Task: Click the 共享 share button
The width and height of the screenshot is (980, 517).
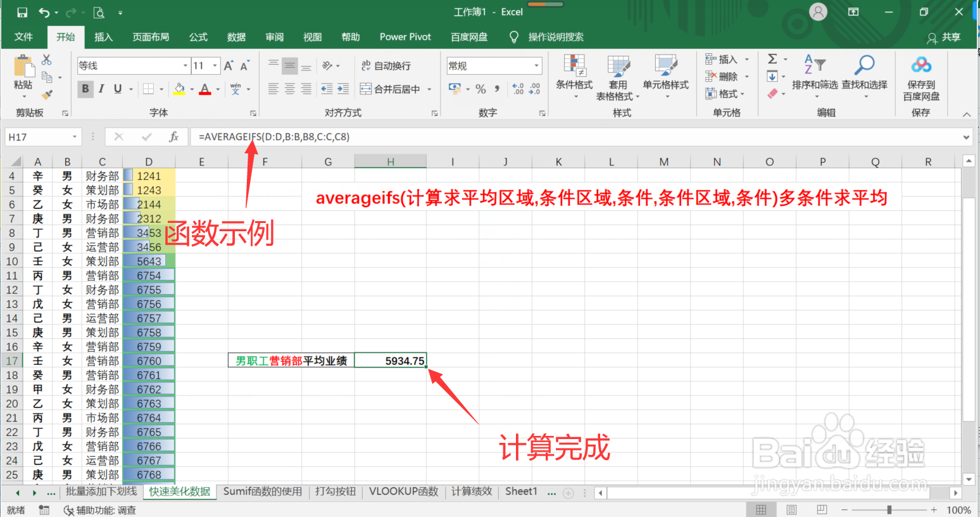Action: click(944, 37)
